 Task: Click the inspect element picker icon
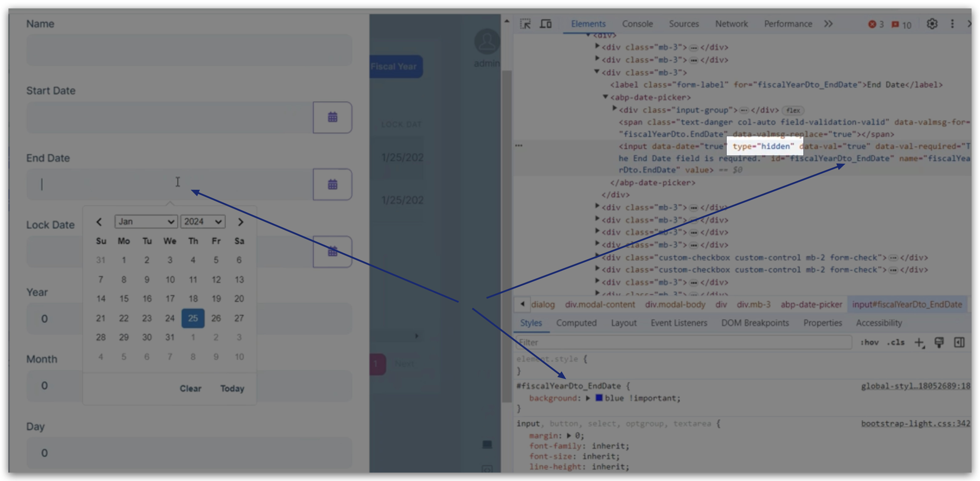click(525, 24)
